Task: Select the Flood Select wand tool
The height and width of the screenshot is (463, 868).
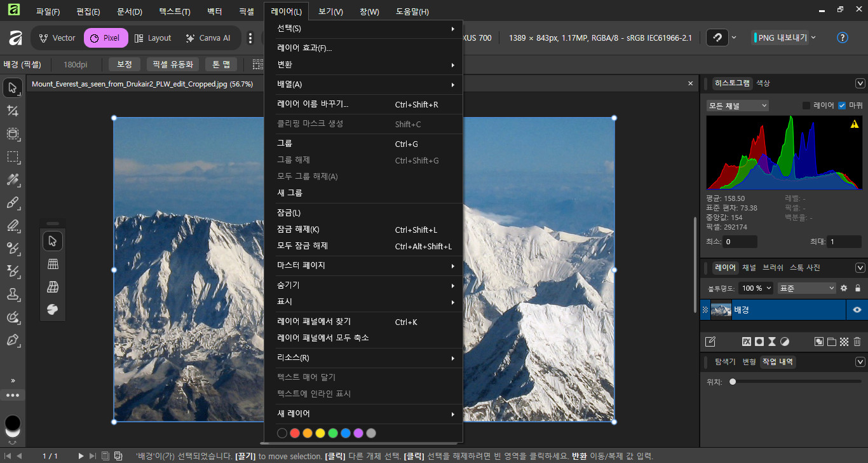Action: click(13, 179)
